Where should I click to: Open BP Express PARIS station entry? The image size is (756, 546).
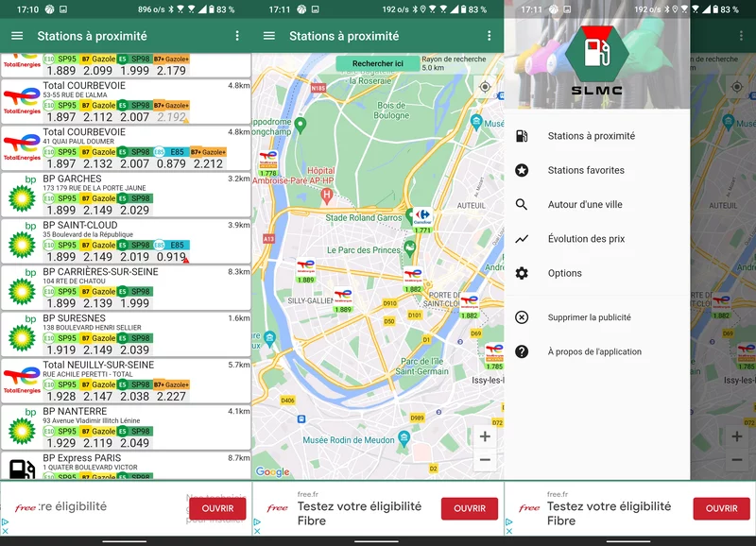[126, 466]
